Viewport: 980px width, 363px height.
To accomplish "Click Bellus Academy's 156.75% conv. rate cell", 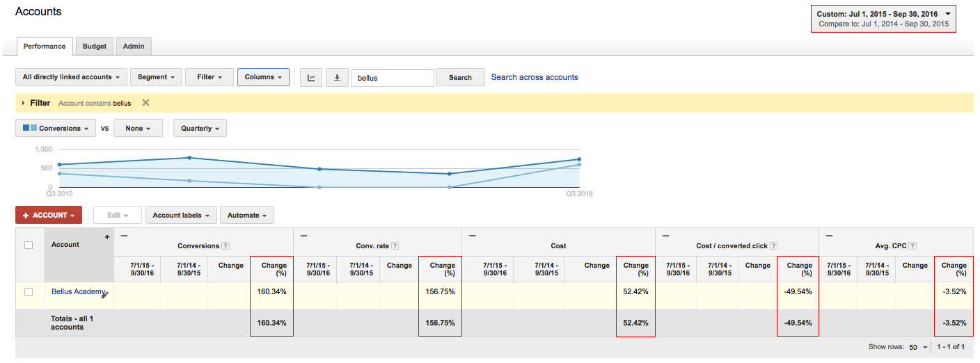I will click(x=441, y=296).
